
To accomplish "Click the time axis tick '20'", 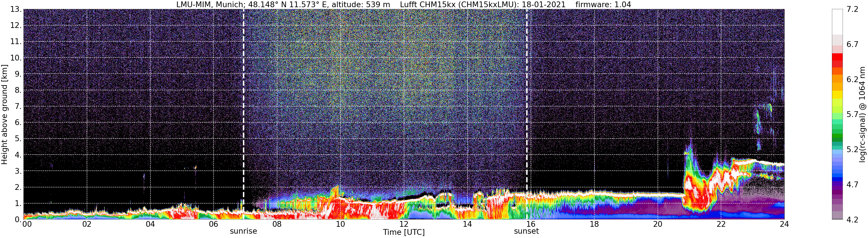I will [657, 224].
